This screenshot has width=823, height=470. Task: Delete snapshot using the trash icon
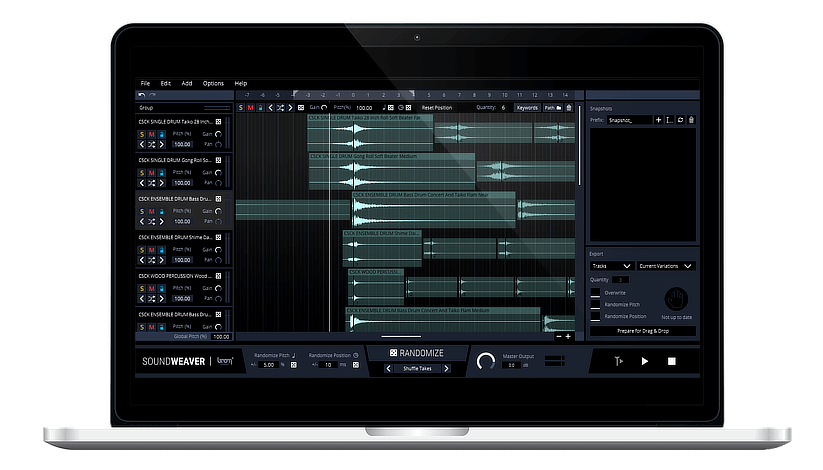[691, 120]
